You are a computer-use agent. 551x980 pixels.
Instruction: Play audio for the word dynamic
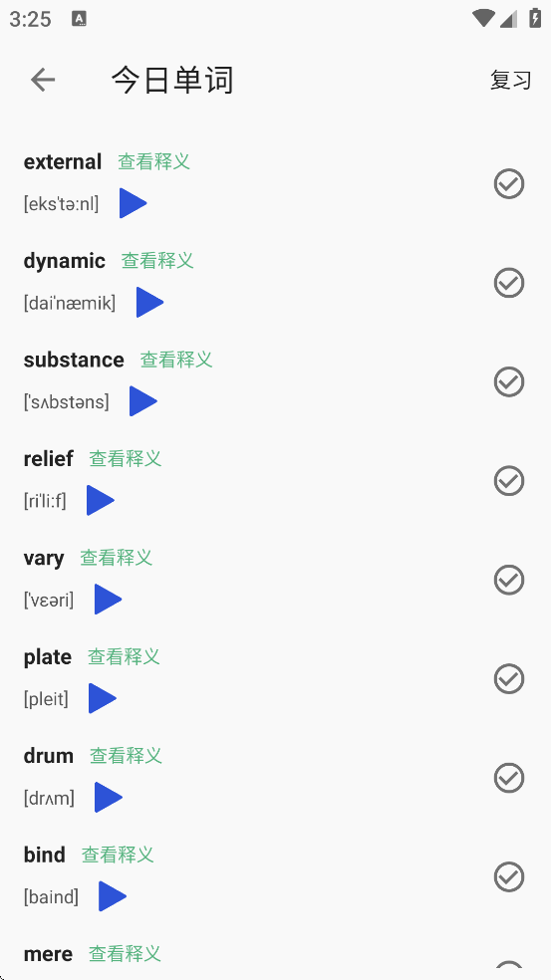point(149,303)
